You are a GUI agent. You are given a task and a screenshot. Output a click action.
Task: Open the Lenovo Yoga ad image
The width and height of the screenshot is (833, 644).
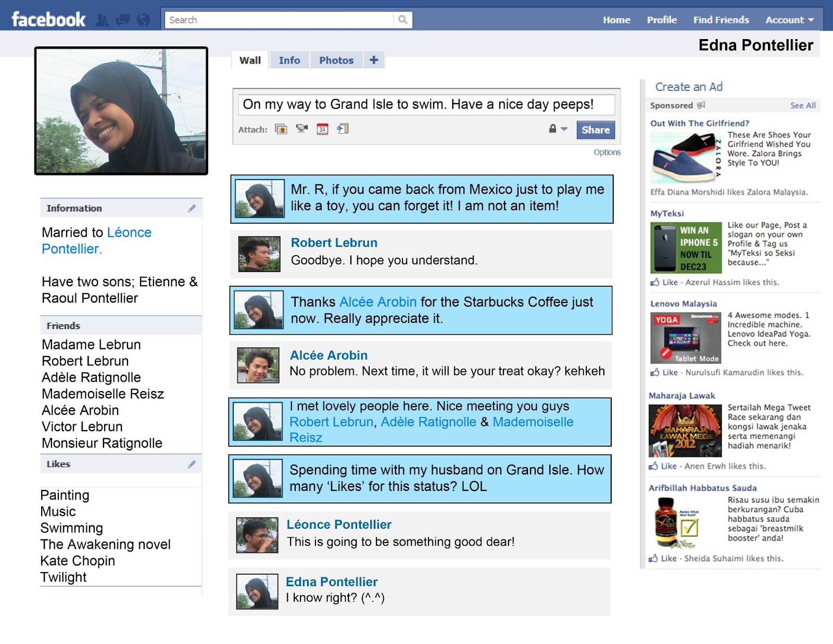686,338
